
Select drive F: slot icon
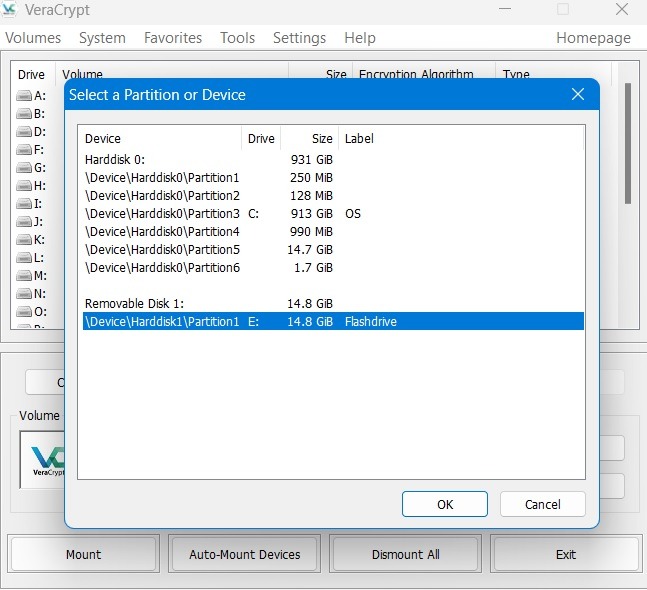point(24,150)
